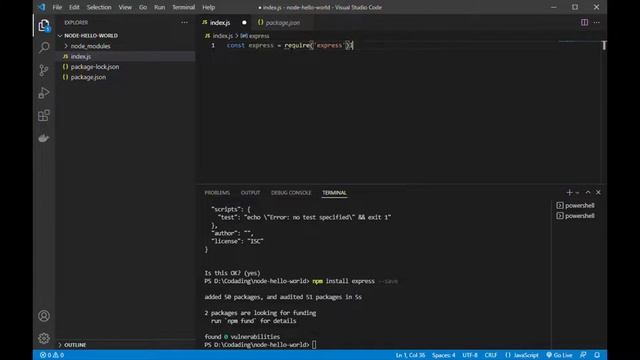Select first powershell terminal instance

[x=575, y=205]
